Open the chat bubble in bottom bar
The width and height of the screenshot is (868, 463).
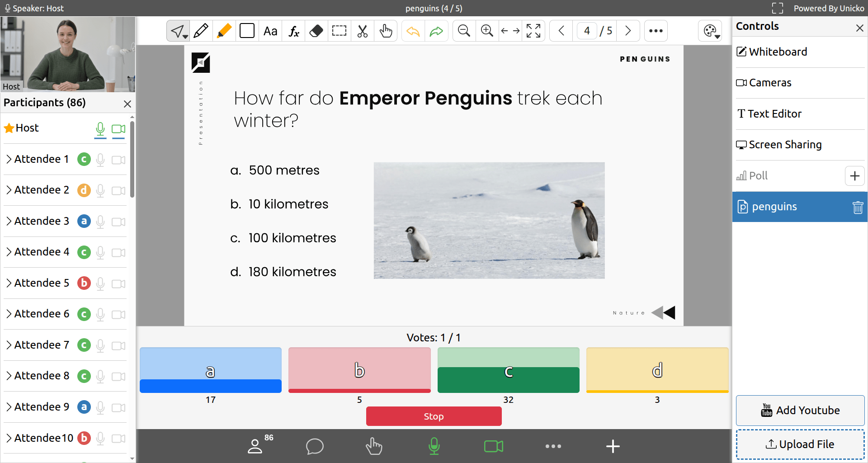(315, 446)
